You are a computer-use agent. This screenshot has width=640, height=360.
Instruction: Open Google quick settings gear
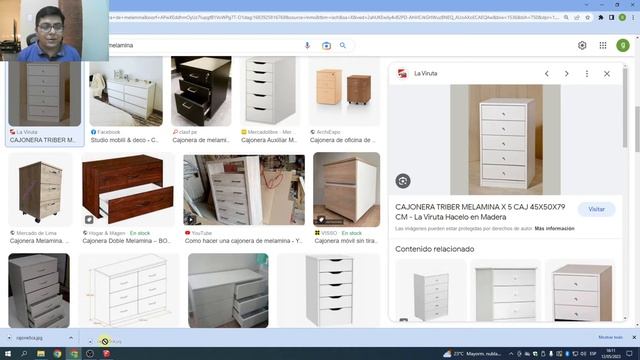tap(582, 45)
